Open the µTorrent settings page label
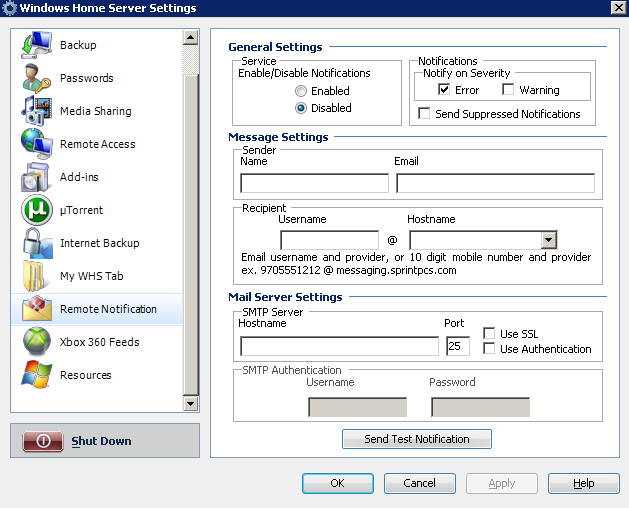This screenshot has height=508, width=629. point(81,210)
